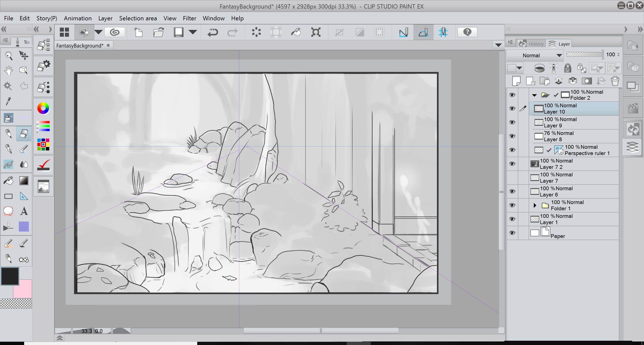Click the layer opacity slider
Viewport: 644px width, 345px height.
tap(584, 55)
